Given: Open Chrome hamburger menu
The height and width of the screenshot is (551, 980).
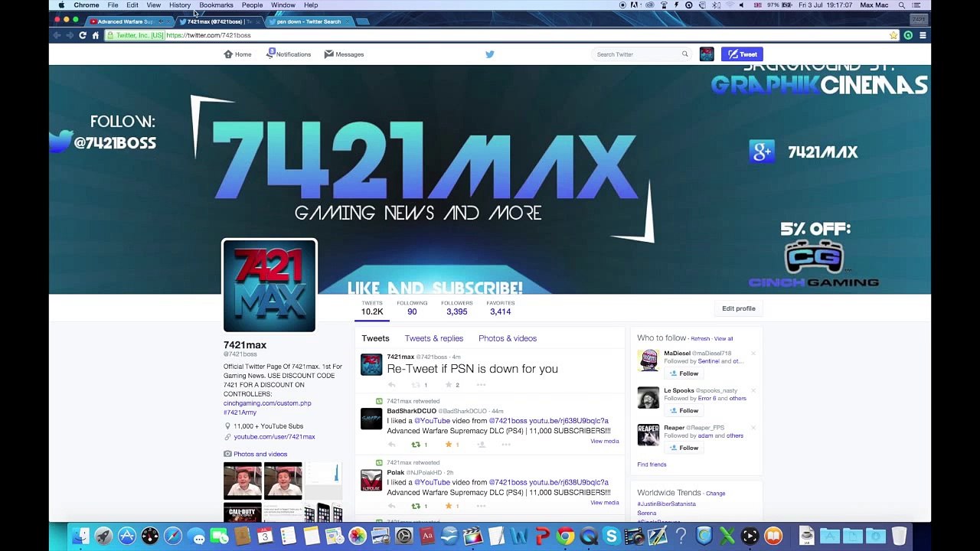Looking at the screenshot, I should (923, 35).
